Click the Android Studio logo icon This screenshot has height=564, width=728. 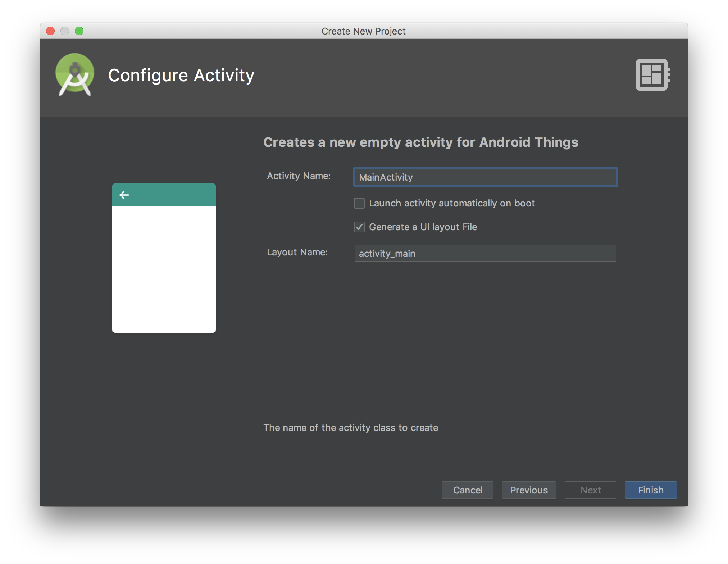[75, 75]
